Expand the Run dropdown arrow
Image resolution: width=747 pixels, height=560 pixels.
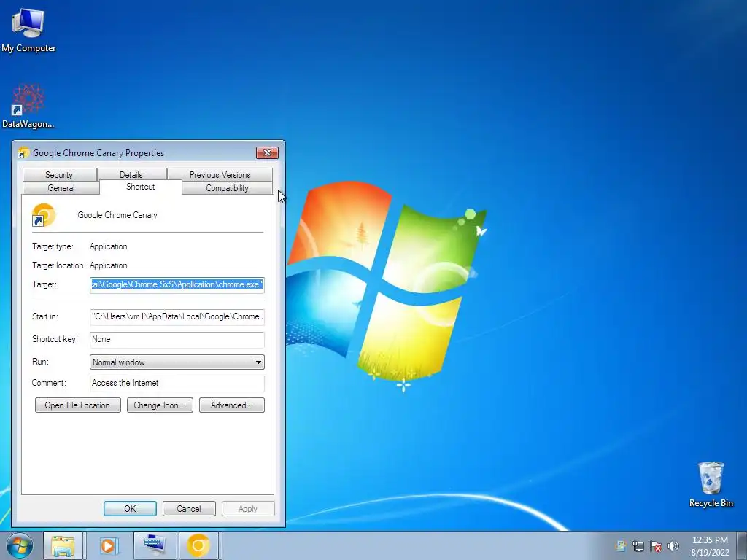point(258,362)
